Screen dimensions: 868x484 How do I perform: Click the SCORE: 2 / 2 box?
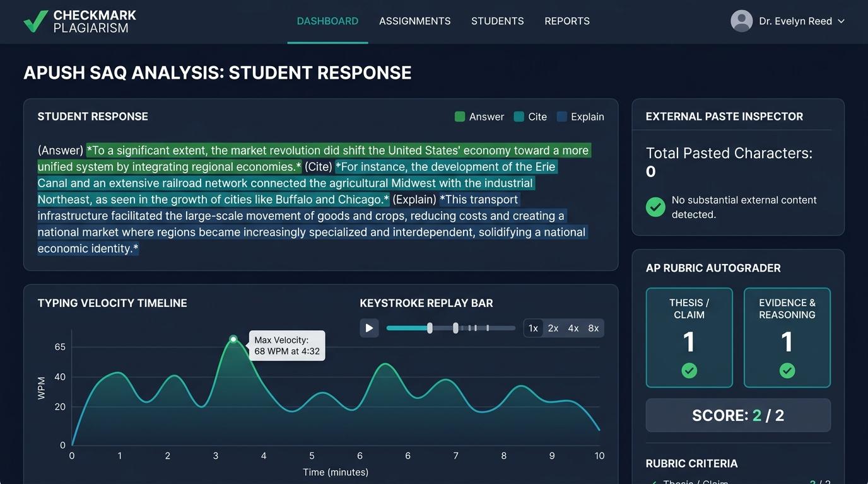pos(738,415)
